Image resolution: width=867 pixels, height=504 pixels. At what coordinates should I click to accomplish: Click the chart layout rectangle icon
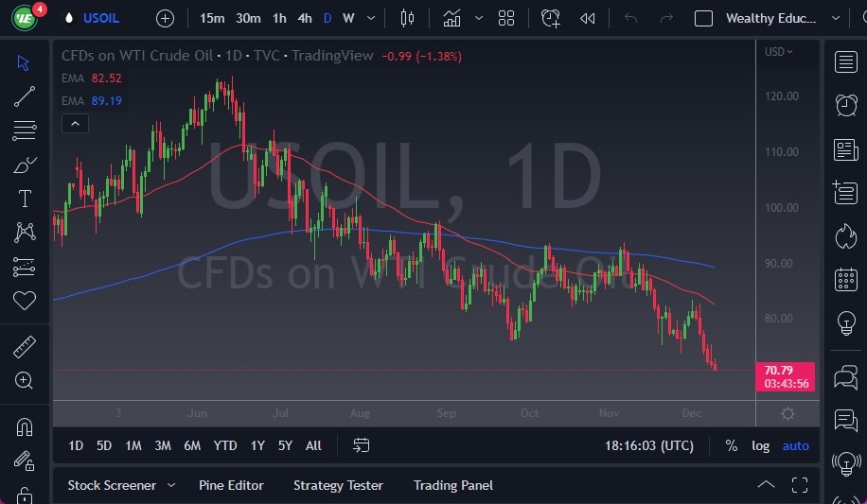tap(703, 18)
